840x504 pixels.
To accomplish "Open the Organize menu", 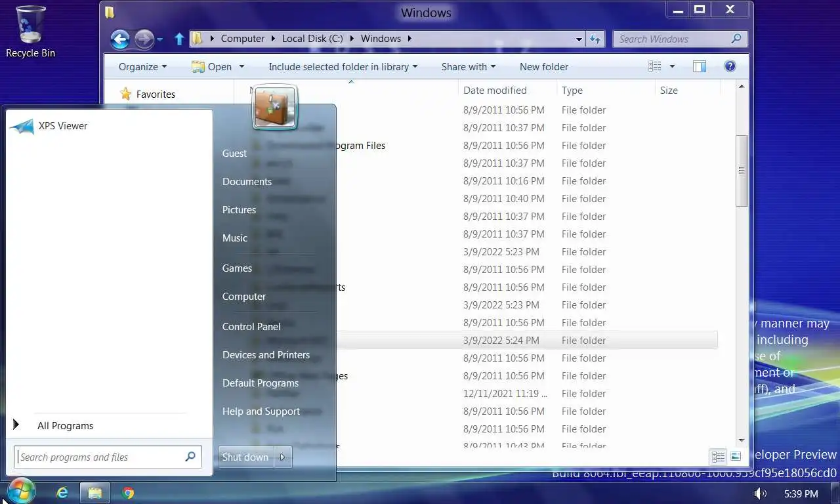I will coord(142,66).
